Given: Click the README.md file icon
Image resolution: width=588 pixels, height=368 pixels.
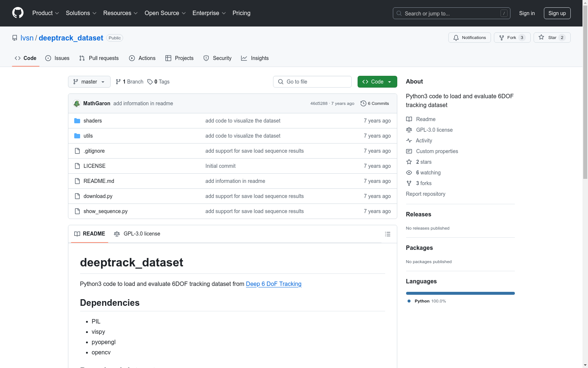Looking at the screenshot, I should coord(77,181).
